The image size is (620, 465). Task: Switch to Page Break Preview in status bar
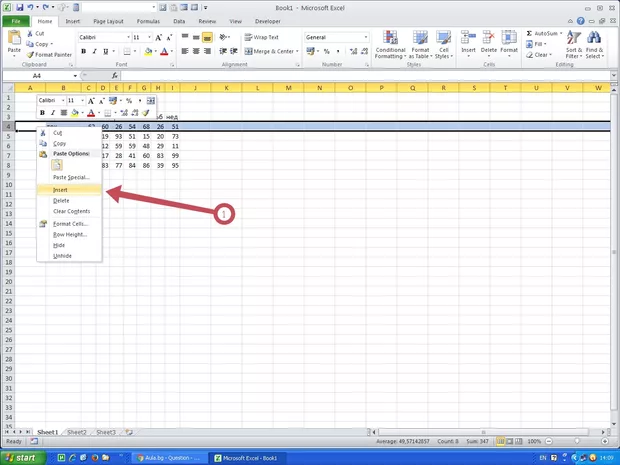(x=518, y=441)
